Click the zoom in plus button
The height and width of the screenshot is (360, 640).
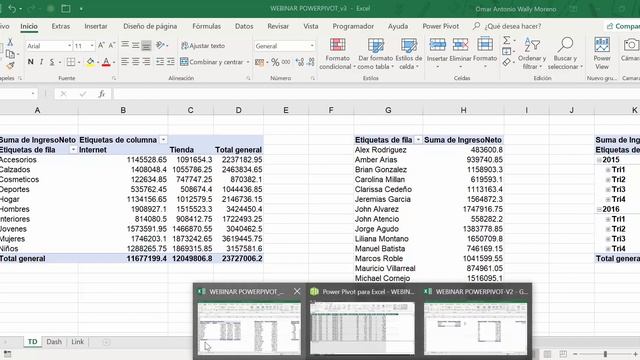[636, 354]
